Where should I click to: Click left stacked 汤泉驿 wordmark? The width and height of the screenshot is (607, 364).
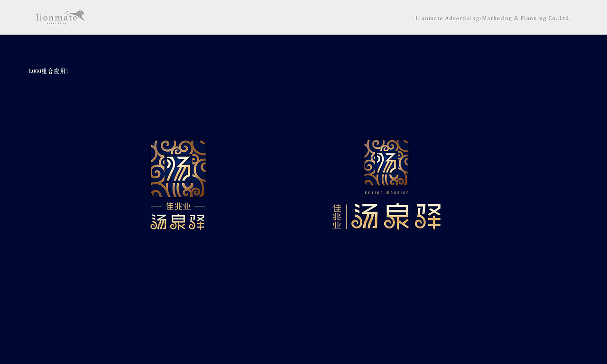click(178, 222)
